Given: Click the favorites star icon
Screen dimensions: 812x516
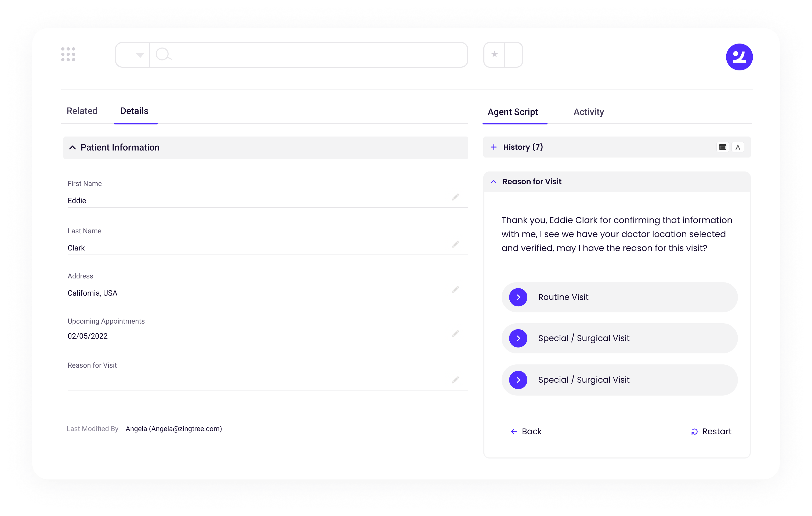Looking at the screenshot, I should click(494, 55).
